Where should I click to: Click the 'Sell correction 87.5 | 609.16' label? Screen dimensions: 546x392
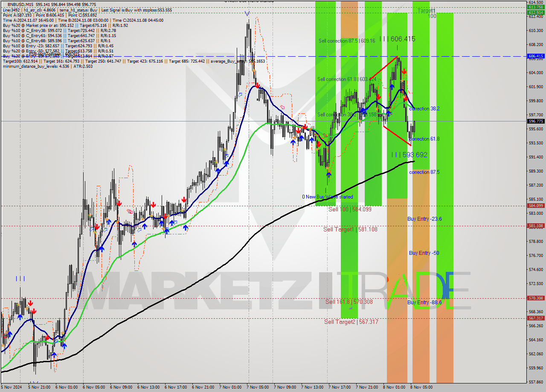[347, 41]
